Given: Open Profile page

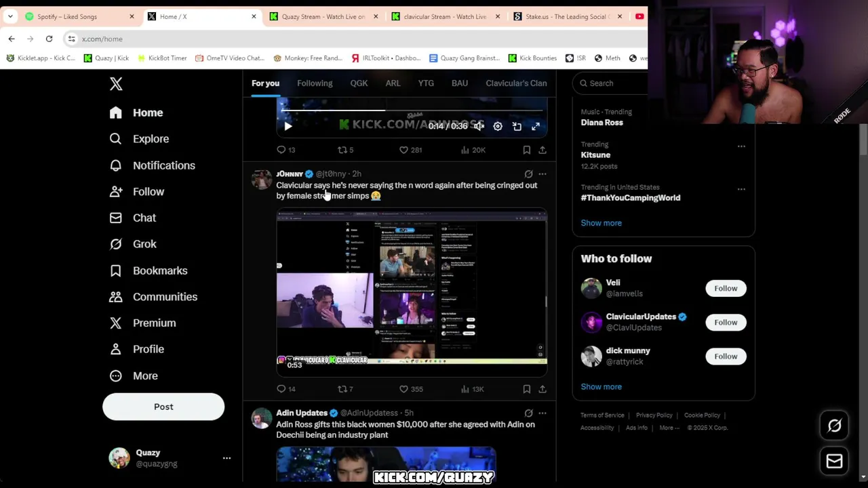Looking at the screenshot, I should (x=137, y=349).
